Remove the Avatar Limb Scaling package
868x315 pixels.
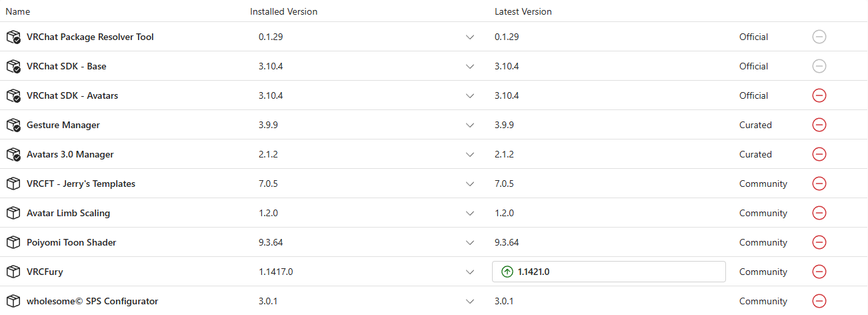pyautogui.click(x=819, y=213)
